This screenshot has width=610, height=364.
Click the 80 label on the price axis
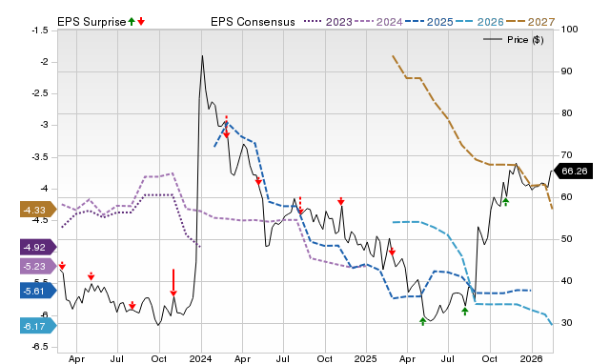567,113
